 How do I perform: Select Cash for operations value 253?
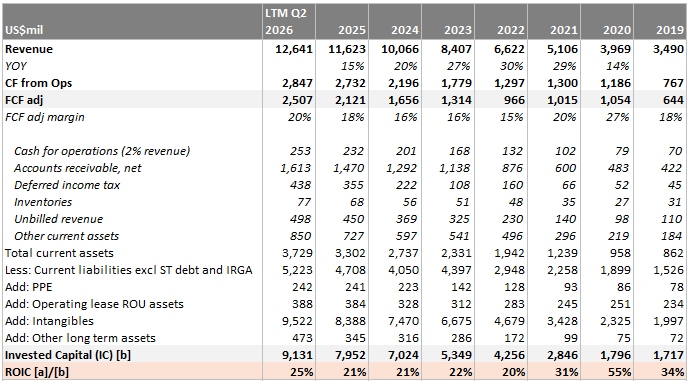300,151
